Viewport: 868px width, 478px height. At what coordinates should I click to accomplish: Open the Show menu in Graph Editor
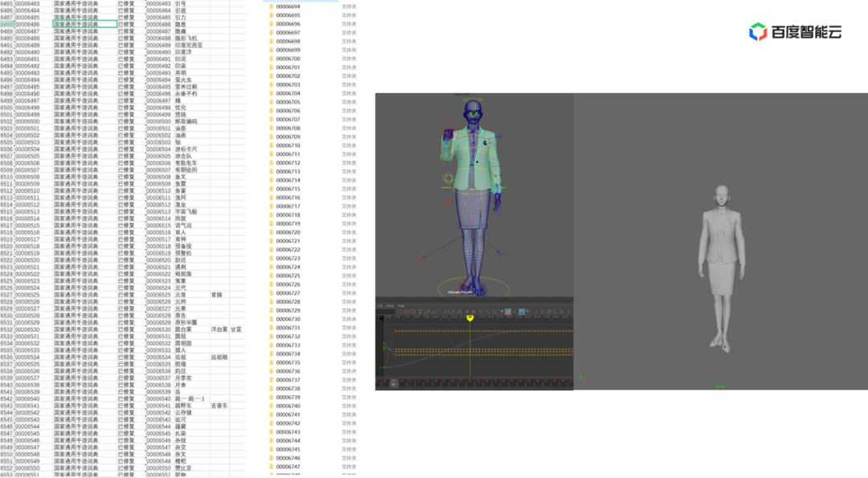(391, 305)
